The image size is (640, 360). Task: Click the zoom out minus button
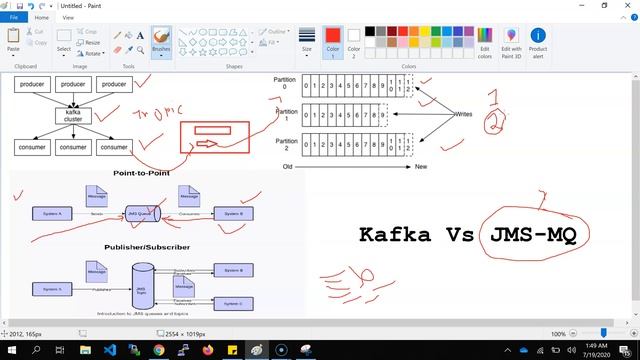(573, 333)
